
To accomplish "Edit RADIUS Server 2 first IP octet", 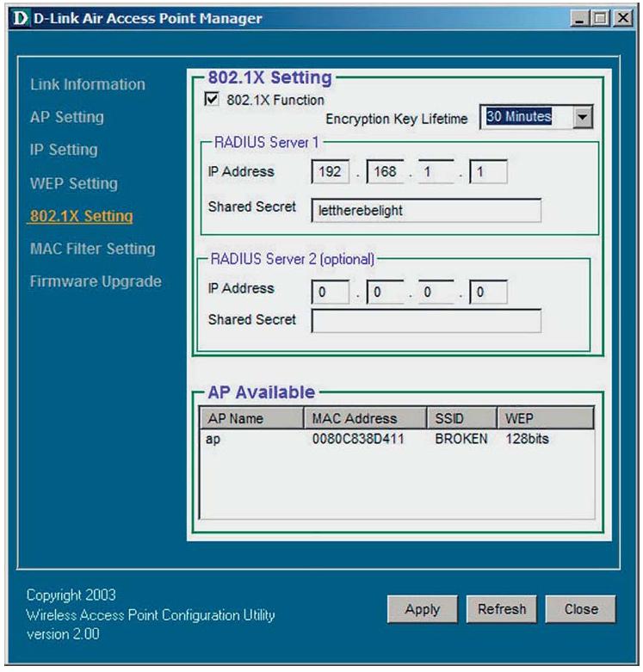I will pyautogui.click(x=330, y=292).
